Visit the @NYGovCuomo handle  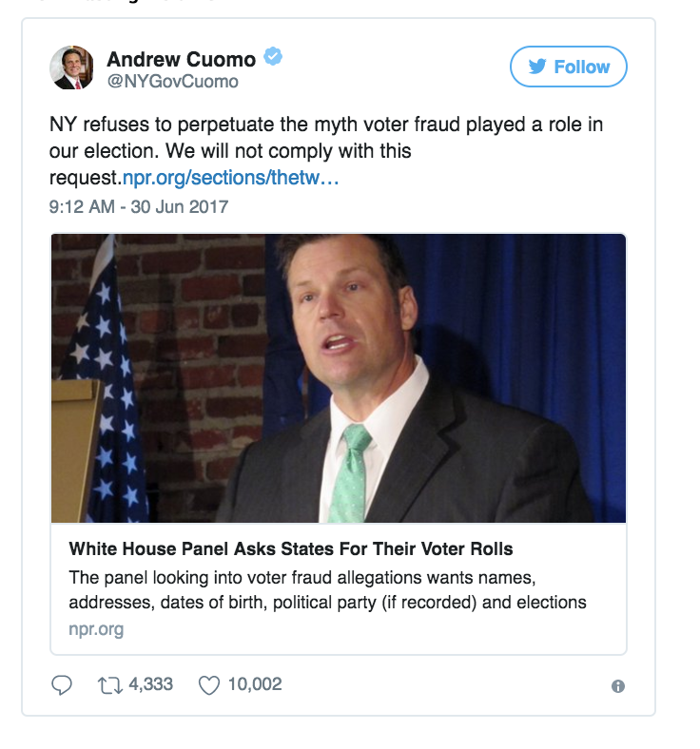(172, 82)
